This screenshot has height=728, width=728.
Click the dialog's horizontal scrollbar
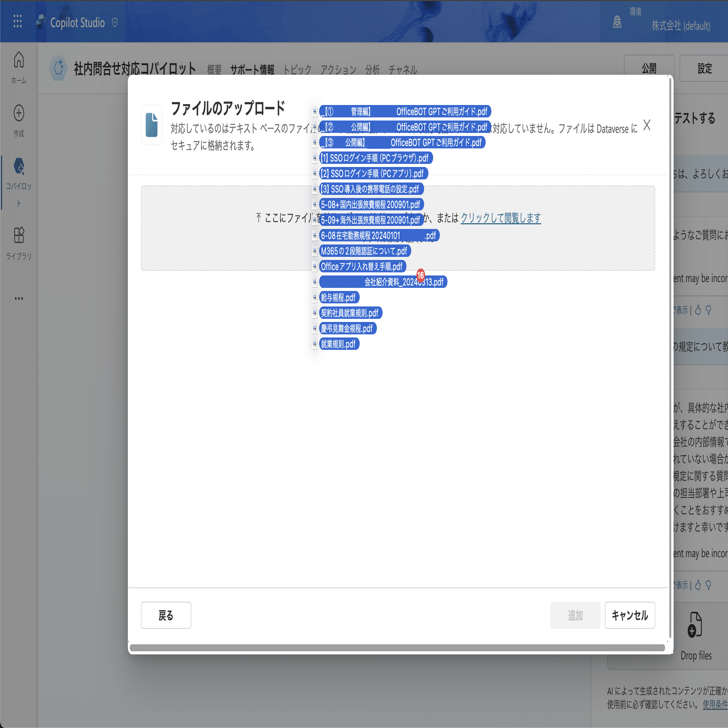point(397,648)
